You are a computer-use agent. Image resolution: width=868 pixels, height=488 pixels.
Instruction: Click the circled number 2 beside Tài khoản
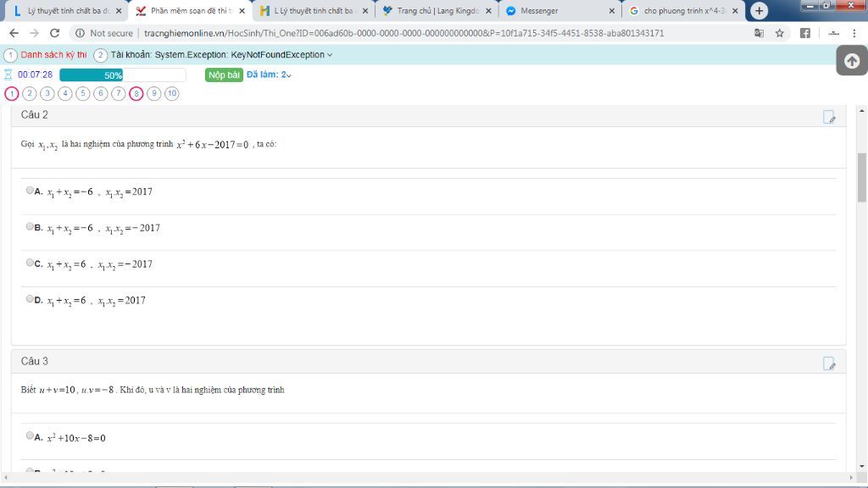[100, 55]
